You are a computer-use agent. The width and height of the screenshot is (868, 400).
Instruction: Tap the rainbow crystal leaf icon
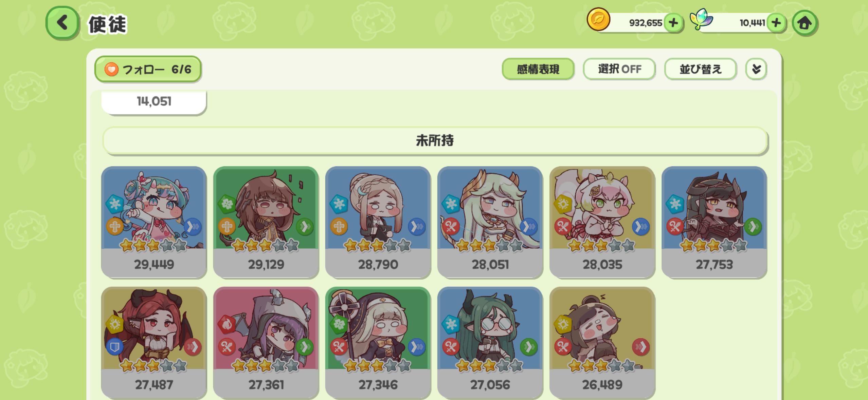tap(701, 19)
